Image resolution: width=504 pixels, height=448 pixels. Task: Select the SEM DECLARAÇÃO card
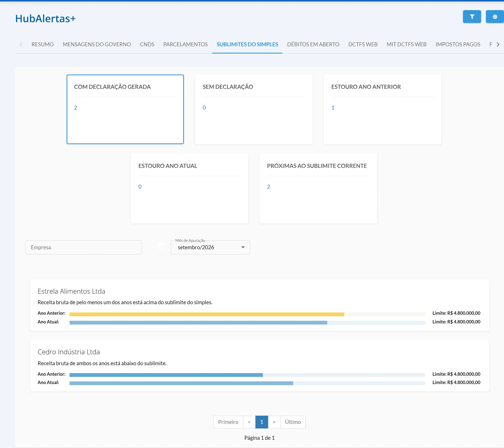pyautogui.click(x=254, y=109)
